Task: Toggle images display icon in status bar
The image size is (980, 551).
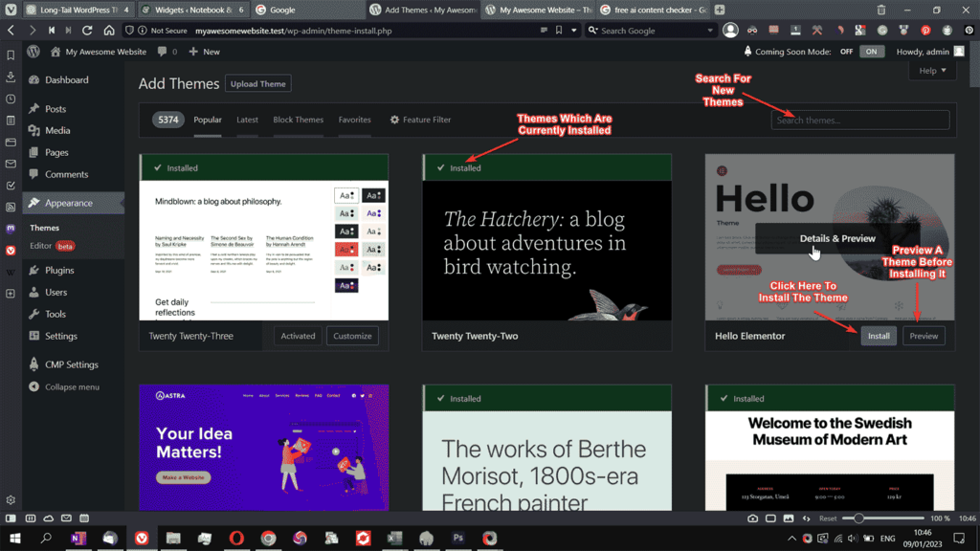Action: [x=789, y=518]
